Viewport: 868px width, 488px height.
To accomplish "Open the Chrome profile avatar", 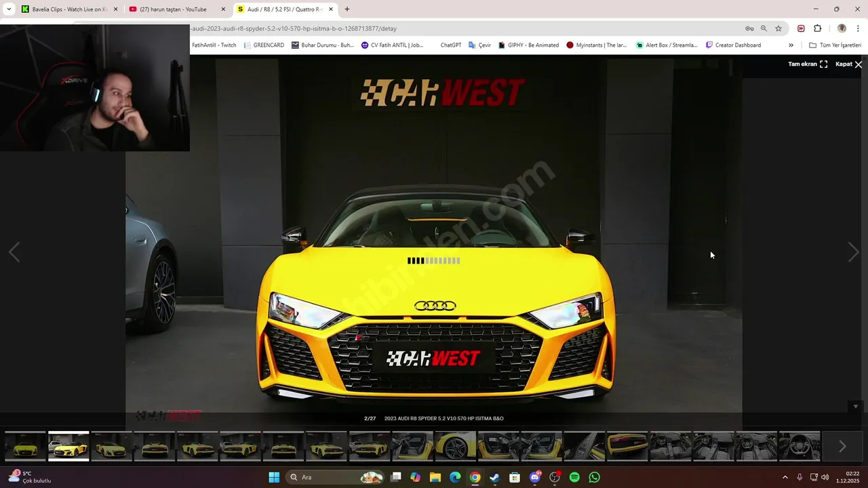I will tap(842, 28).
